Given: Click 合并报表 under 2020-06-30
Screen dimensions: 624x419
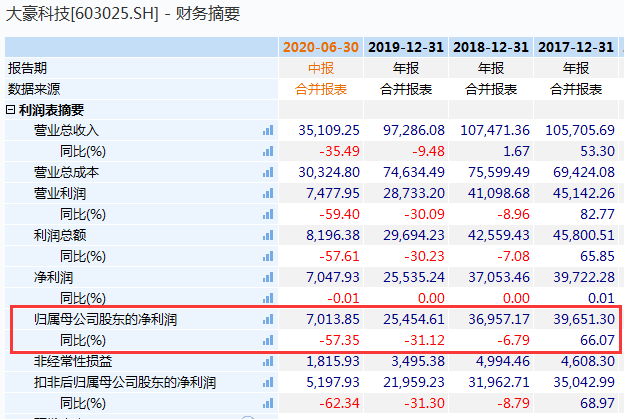Looking at the screenshot, I should tap(321, 89).
